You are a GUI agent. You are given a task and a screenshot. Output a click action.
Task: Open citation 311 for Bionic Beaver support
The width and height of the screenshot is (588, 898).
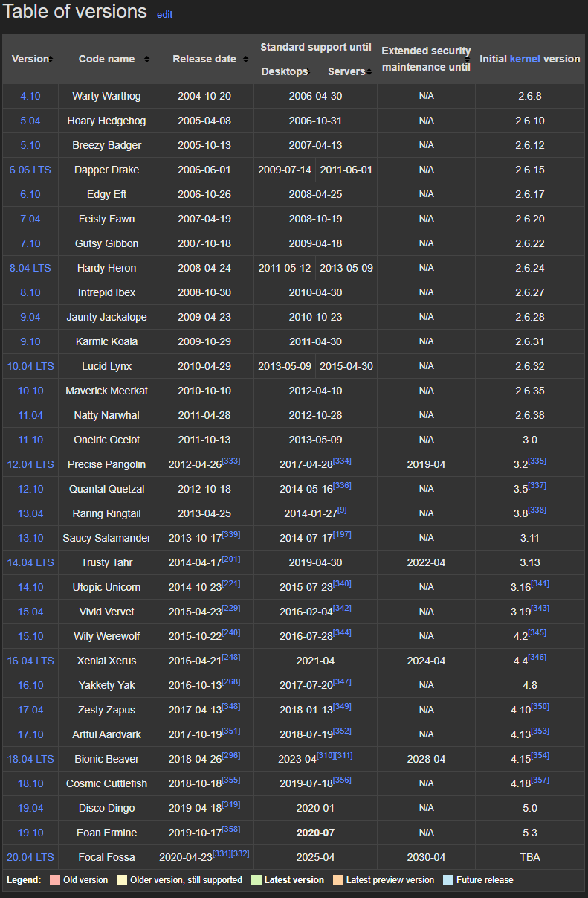point(343,756)
